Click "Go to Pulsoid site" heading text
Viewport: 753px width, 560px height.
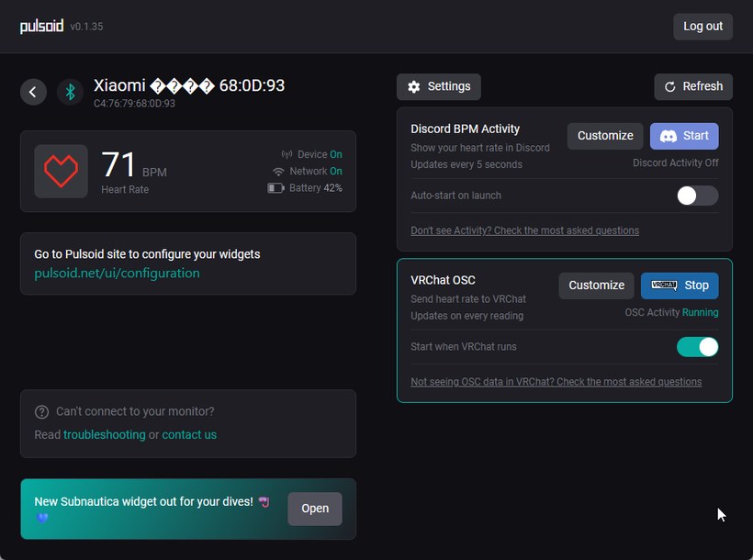[147, 254]
